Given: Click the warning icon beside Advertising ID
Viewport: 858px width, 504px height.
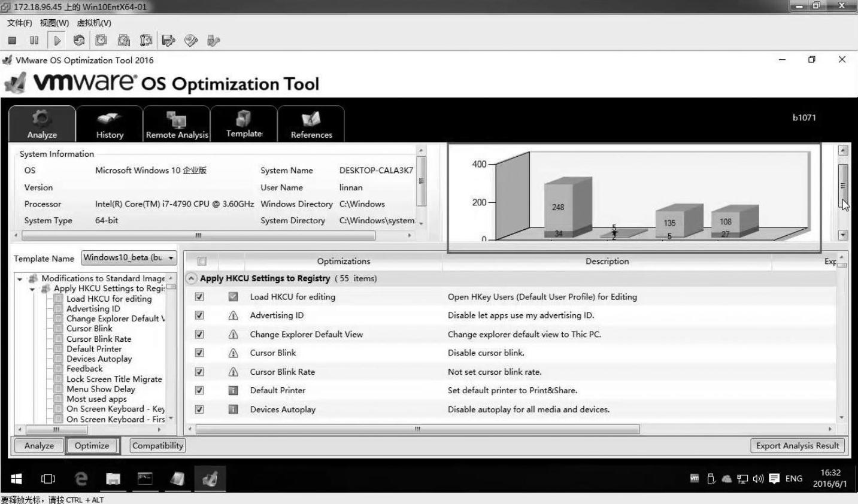Looking at the screenshot, I should point(234,315).
